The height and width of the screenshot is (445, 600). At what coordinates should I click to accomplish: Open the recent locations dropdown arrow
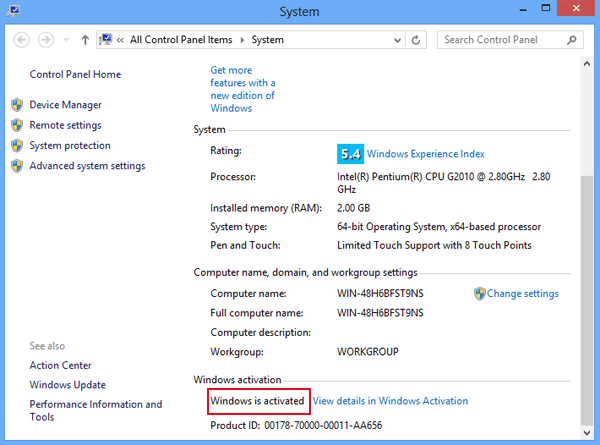click(66, 40)
